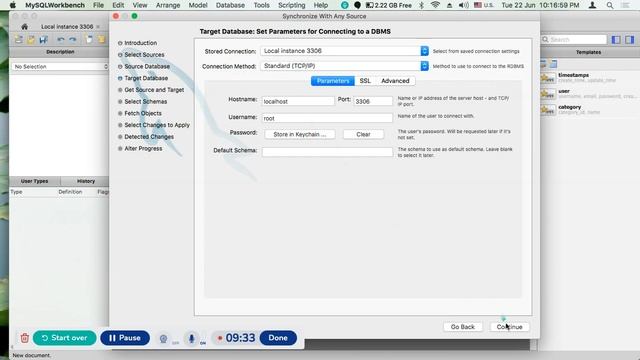Click the memory free status item
The image size is (640, 360).
(x=389, y=5)
